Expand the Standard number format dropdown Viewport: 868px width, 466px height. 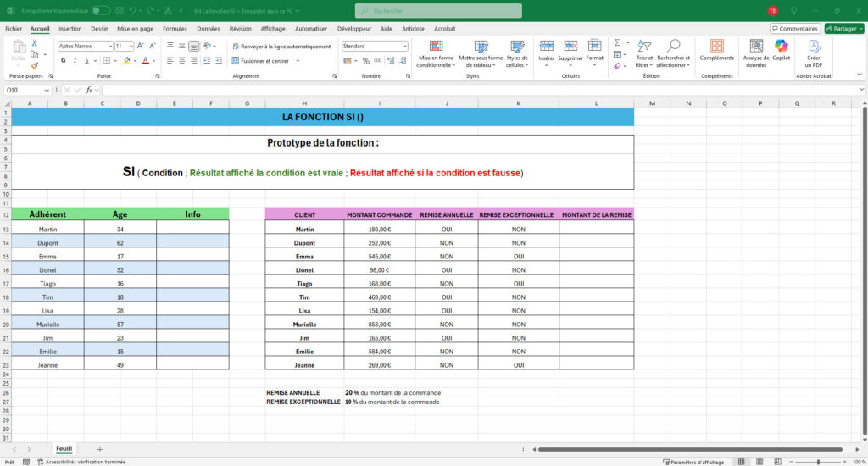click(x=405, y=47)
